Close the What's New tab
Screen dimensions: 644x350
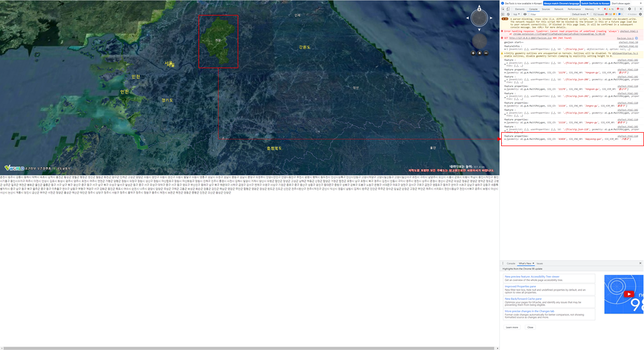tap(533, 263)
